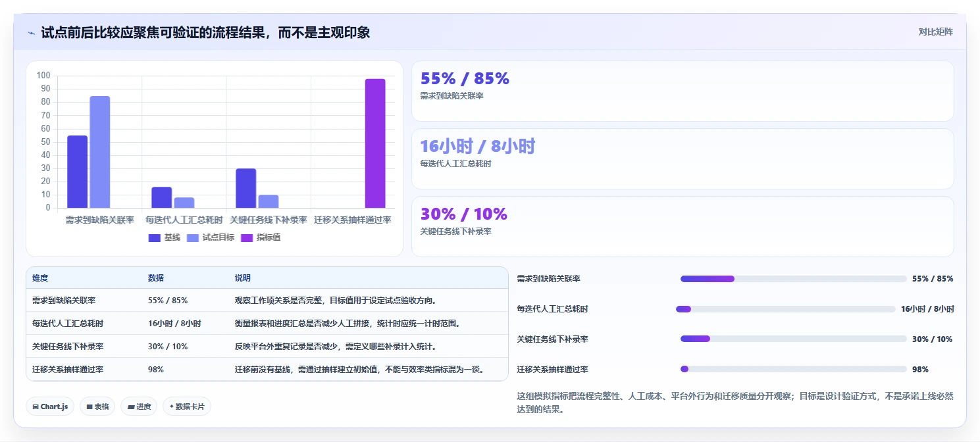
Task: Click the footnote paragraph starting 这组模拟指标
Action: [x=735, y=403]
